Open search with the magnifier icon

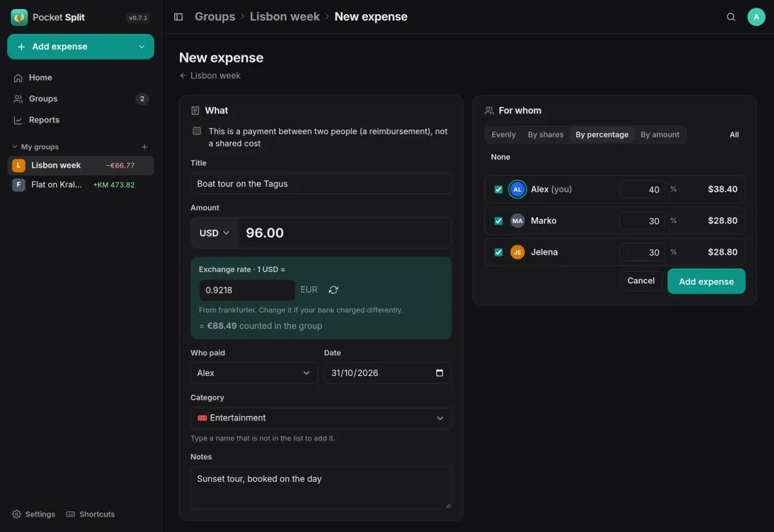click(x=731, y=17)
